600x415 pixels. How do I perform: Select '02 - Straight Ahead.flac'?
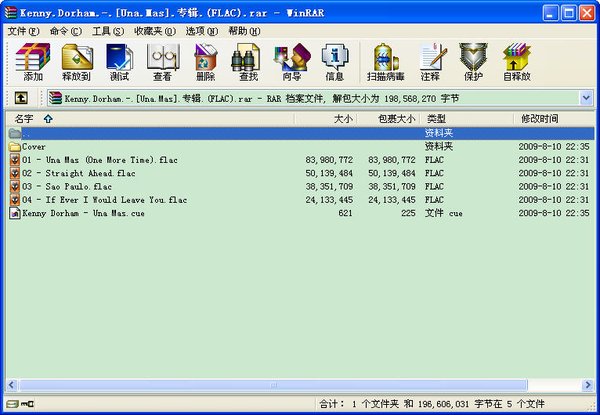click(79, 173)
